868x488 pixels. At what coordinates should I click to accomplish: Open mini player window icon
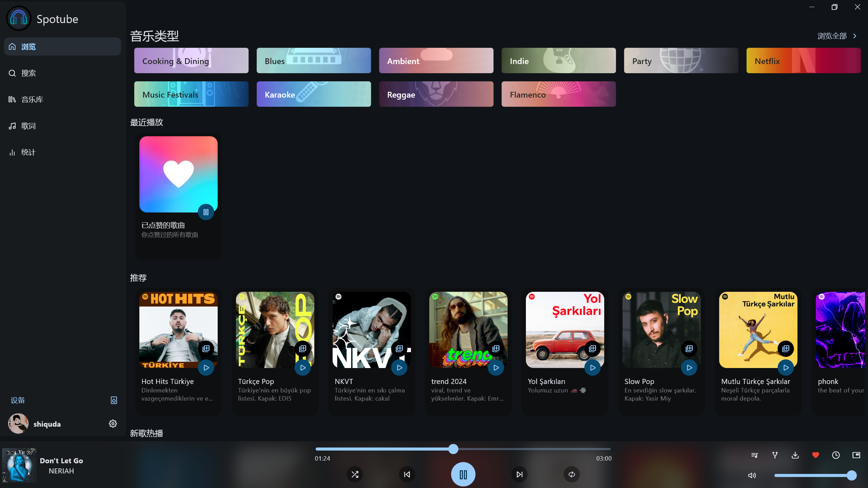856,455
